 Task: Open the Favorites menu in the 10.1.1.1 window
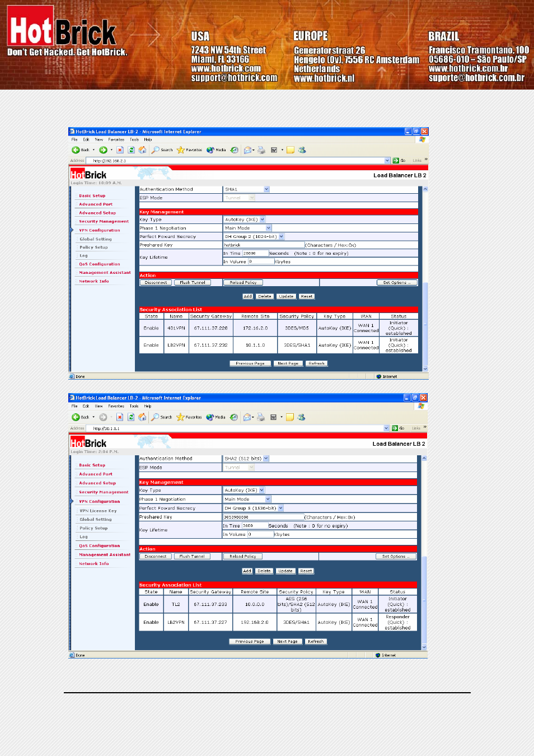[116, 406]
